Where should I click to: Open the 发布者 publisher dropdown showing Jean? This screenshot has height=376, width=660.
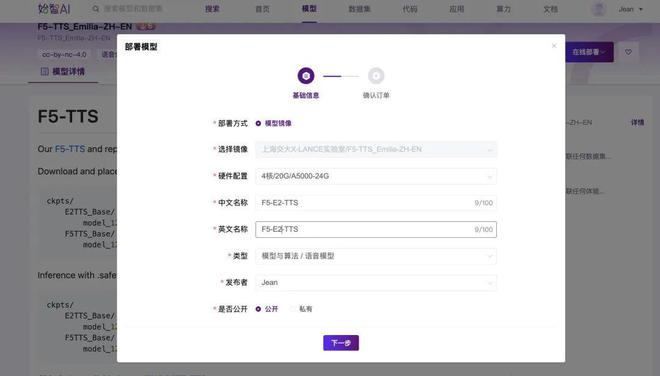(376, 283)
